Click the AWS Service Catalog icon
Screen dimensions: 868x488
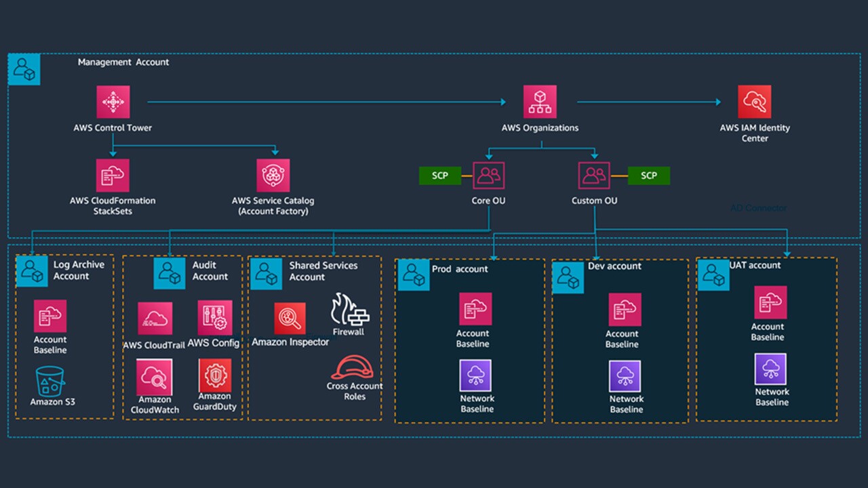(273, 176)
